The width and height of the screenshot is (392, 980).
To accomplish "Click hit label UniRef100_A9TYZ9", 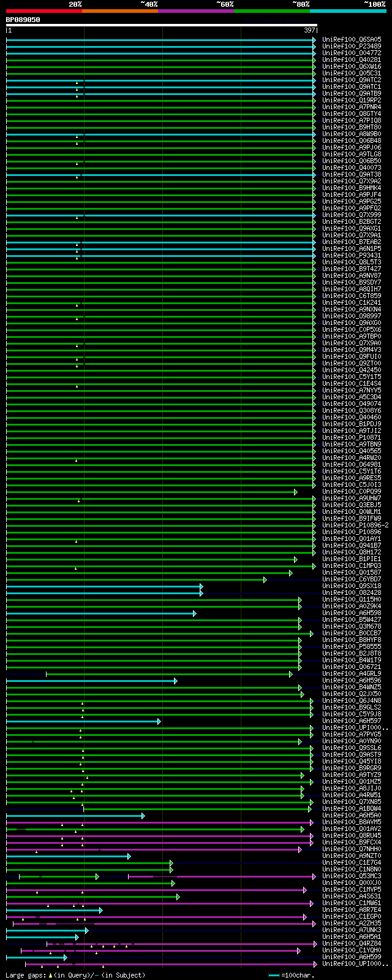I will [352, 775].
